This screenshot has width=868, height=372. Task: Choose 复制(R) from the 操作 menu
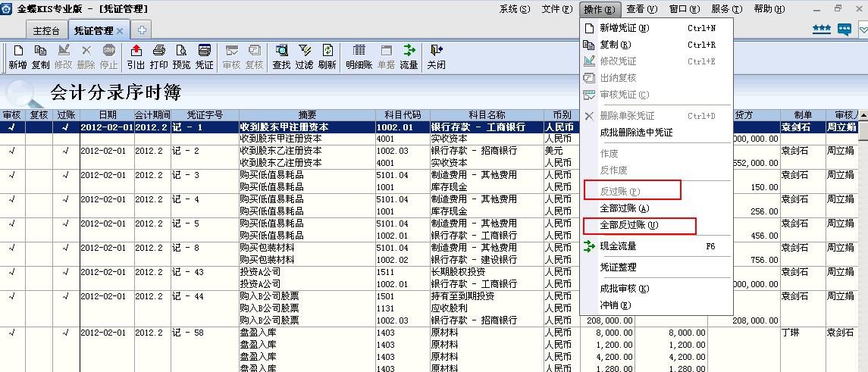click(656, 45)
